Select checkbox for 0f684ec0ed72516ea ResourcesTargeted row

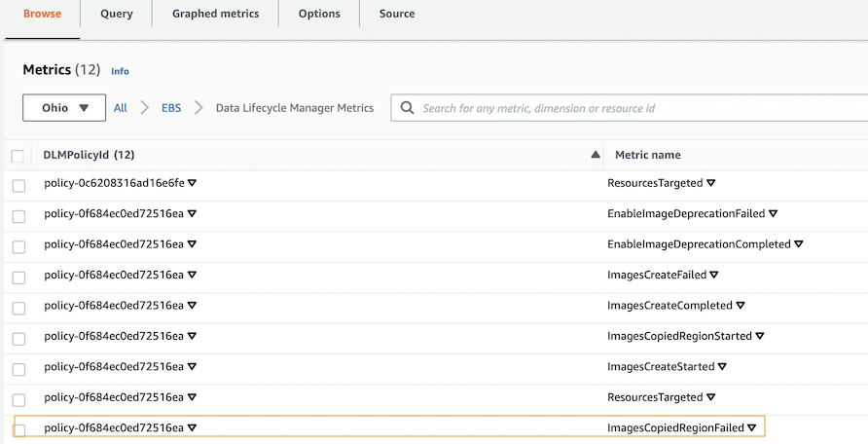point(18,400)
